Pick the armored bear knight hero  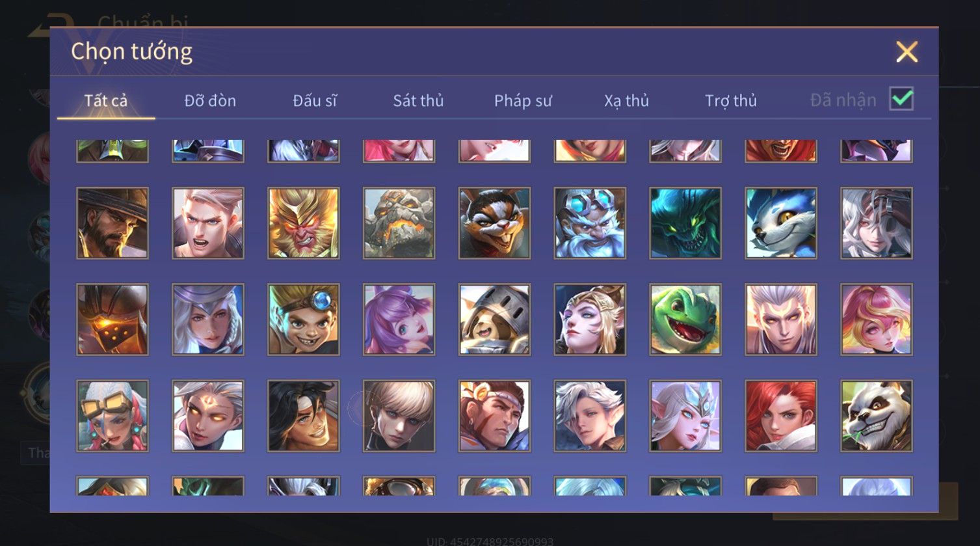tap(494, 320)
